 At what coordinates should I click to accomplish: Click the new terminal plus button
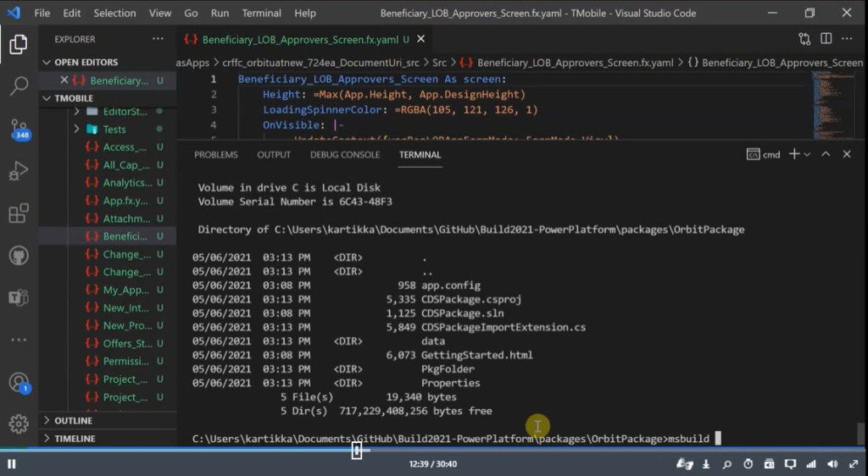click(793, 154)
